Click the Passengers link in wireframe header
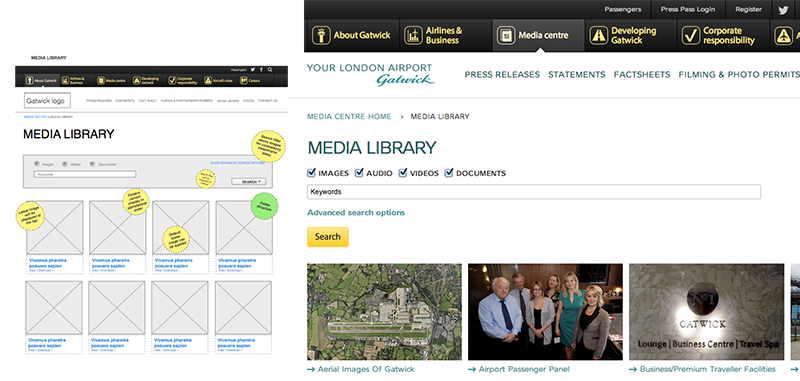This screenshot has height=381, width=800. (x=238, y=69)
